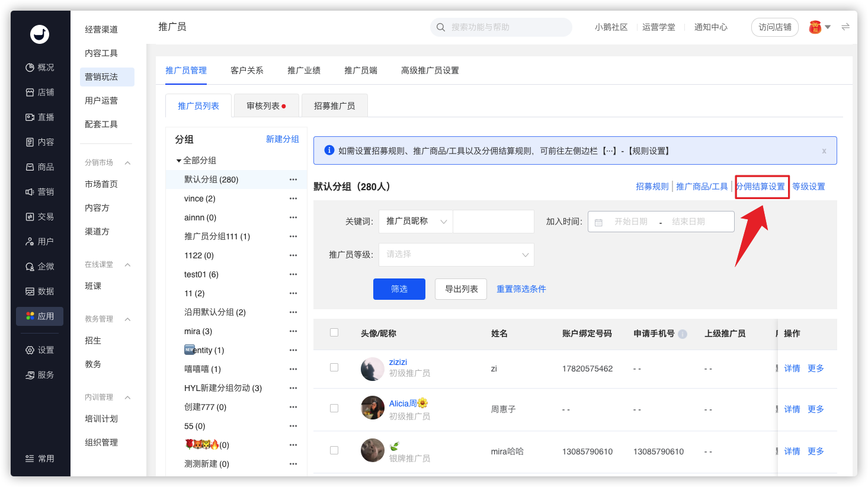Switch to the 客户关系 tab

(246, 71)
